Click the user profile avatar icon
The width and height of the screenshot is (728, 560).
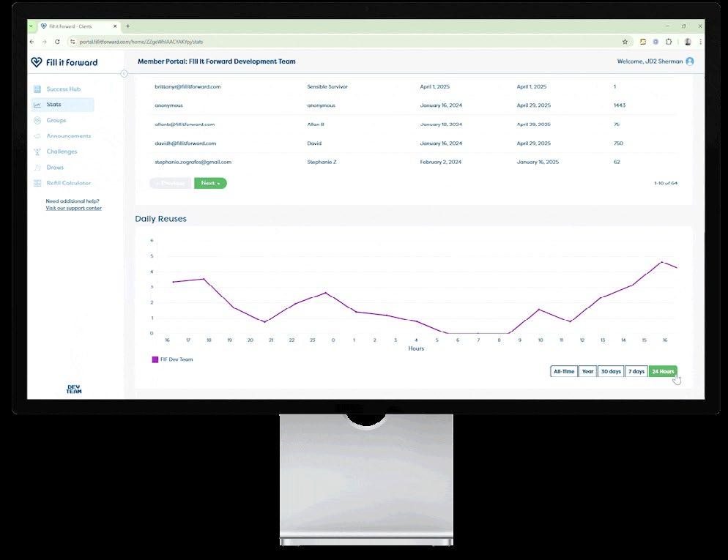click(x=690, y=61)
